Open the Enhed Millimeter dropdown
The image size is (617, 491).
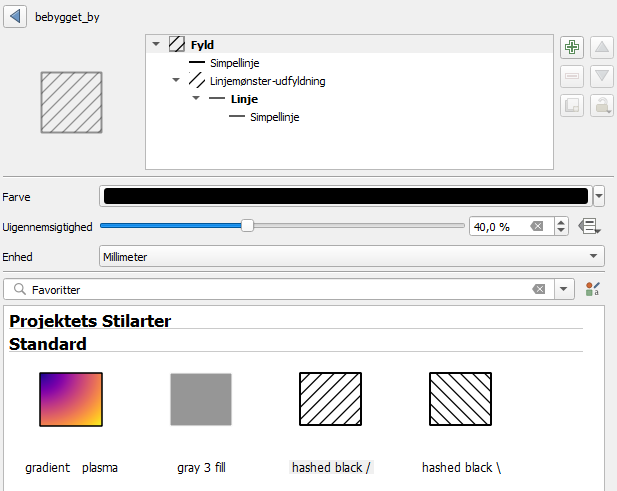tap(351, 256)
